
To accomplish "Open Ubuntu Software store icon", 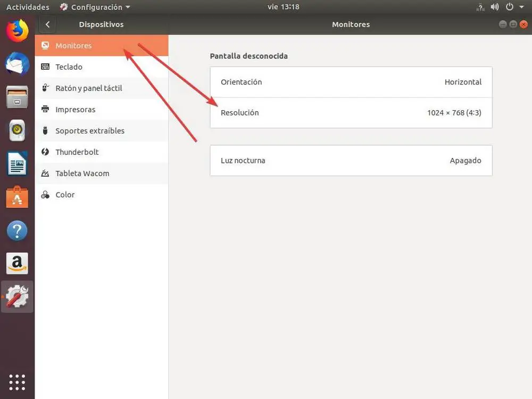I will point(17,197).
